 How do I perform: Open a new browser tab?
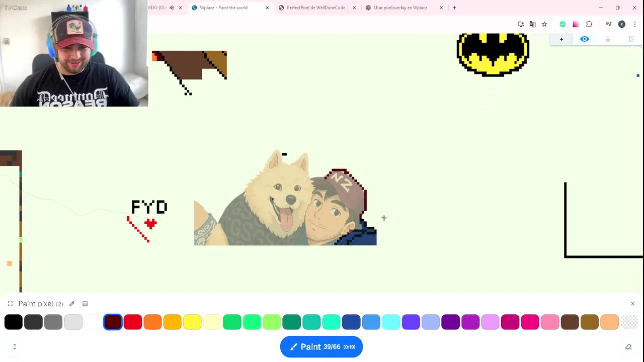coord(454,8)
